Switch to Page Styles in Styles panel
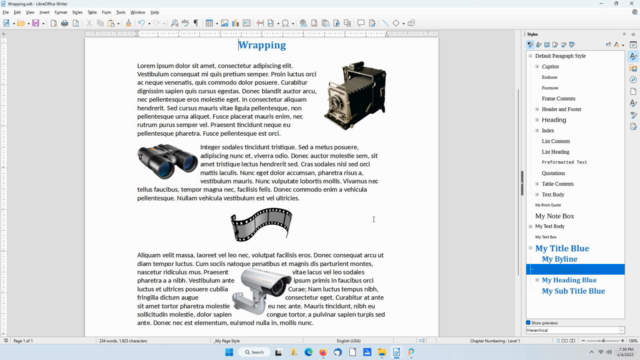Screen dimensions: 640x360 (555, 44)
